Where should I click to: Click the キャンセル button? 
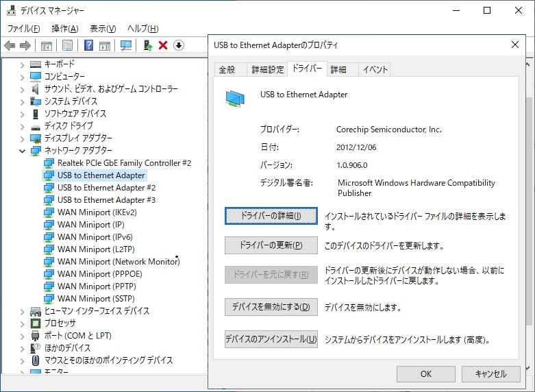tap(490, 374)
